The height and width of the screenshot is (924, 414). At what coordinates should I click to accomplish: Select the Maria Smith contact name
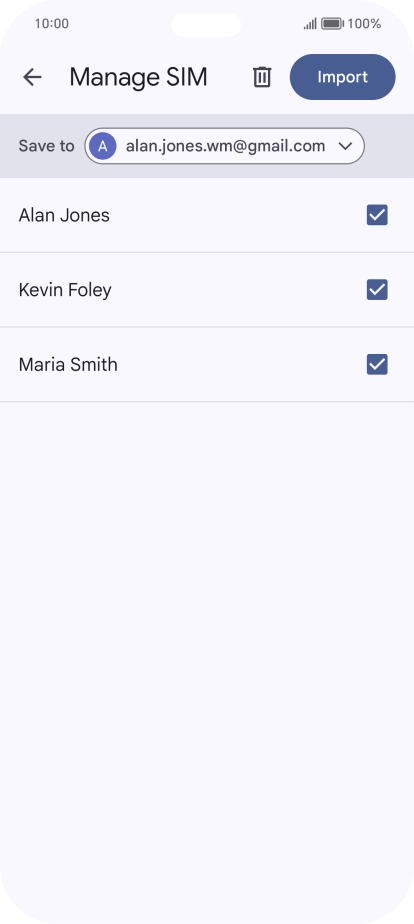pyautogui.click(x=68, y=365)
